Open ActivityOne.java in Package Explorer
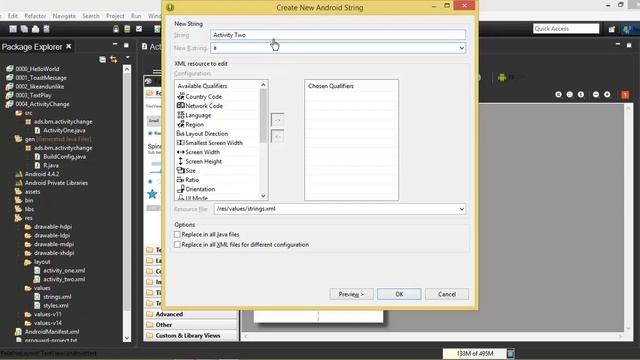Image resolution: width=640 pixels, height=360 pixels. (60, 131)
